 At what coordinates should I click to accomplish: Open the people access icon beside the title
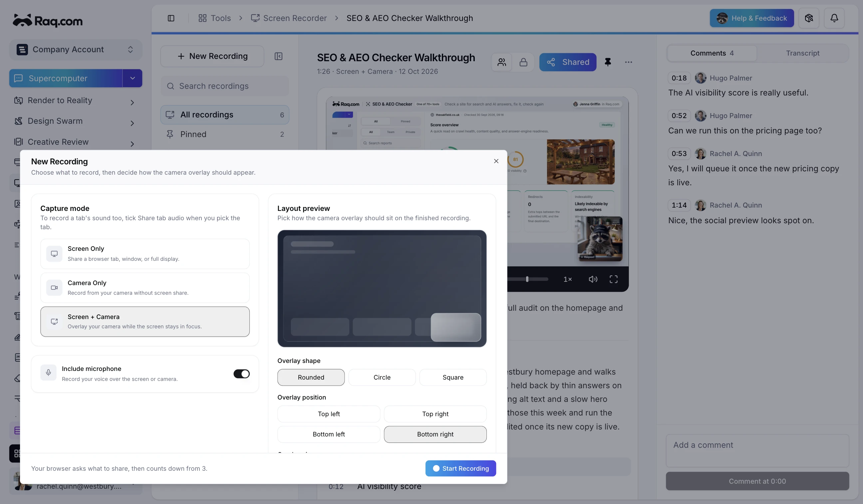[x=502, y=62]
